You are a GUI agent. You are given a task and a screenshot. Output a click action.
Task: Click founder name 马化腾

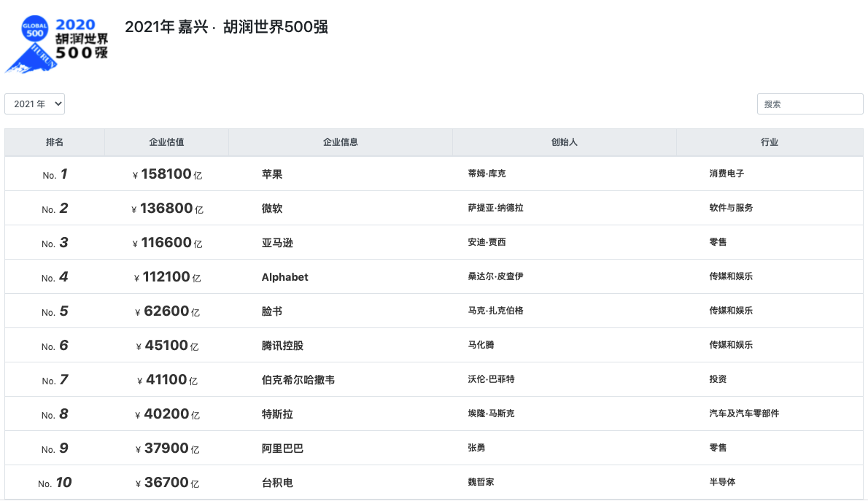481,346
